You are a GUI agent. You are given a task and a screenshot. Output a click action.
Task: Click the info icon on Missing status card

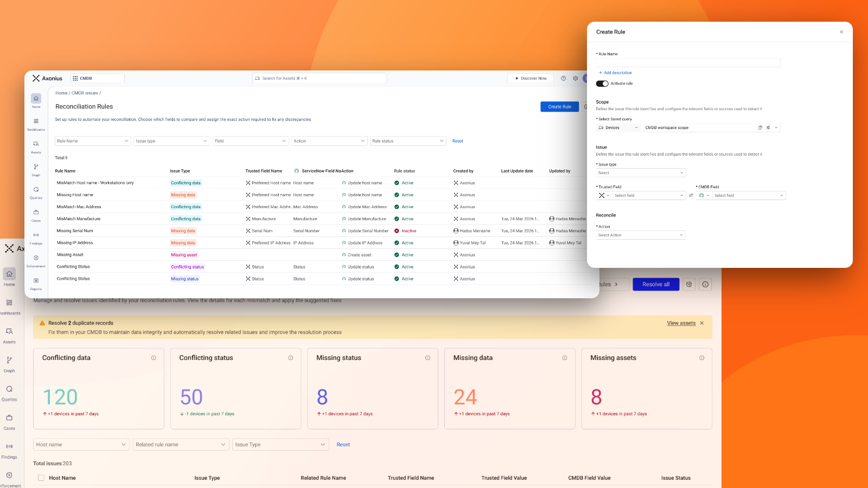pos(428,358)
